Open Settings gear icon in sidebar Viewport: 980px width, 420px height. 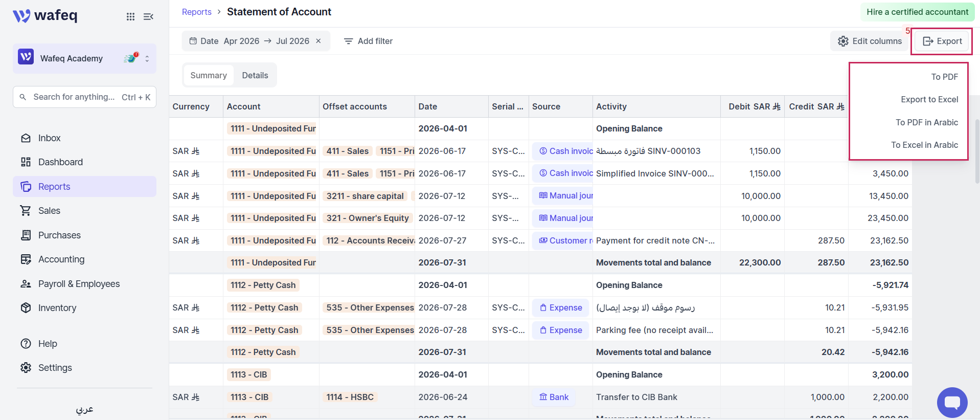tap(26, 368)
